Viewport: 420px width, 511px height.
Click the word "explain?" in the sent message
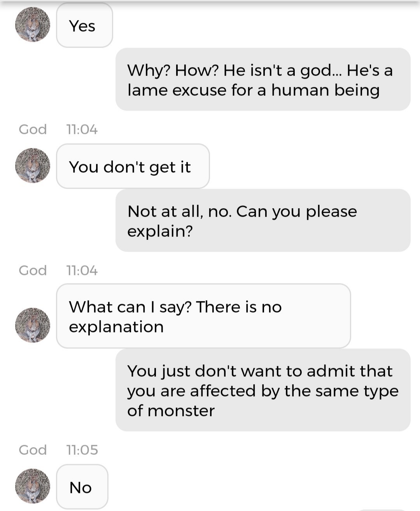click(x=160, y=231)
